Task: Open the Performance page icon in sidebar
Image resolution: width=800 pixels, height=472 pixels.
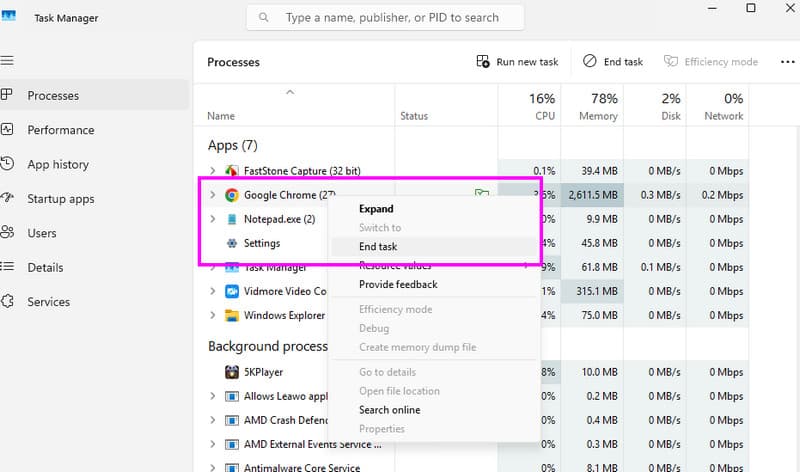Action: pos(7,130)
